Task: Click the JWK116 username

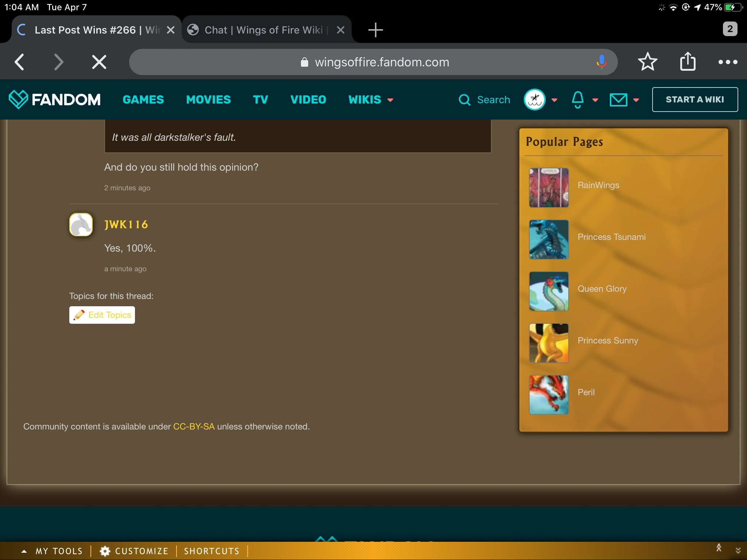Action: click(126, 225)
